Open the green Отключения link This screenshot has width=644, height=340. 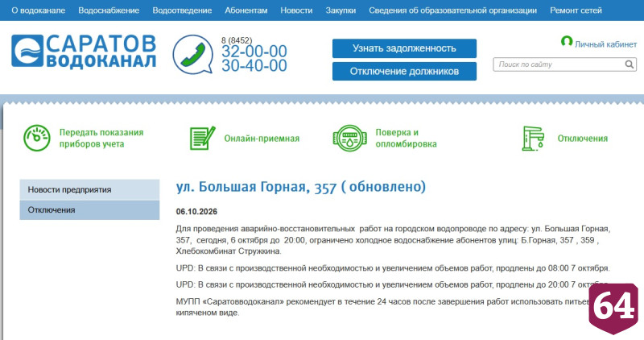(582, 139)
